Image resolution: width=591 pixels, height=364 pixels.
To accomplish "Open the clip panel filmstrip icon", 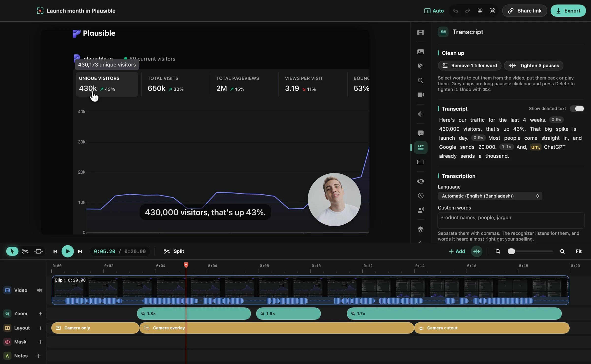I will pos(421,32).
